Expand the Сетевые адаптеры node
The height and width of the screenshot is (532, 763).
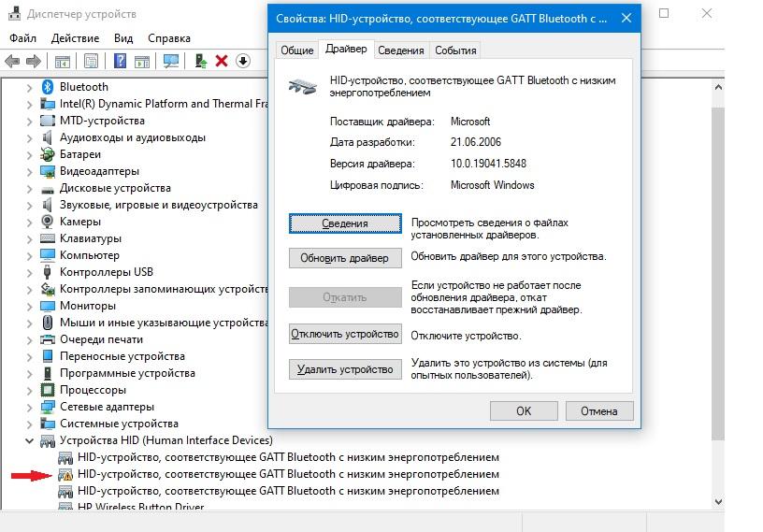click(31, 407)
